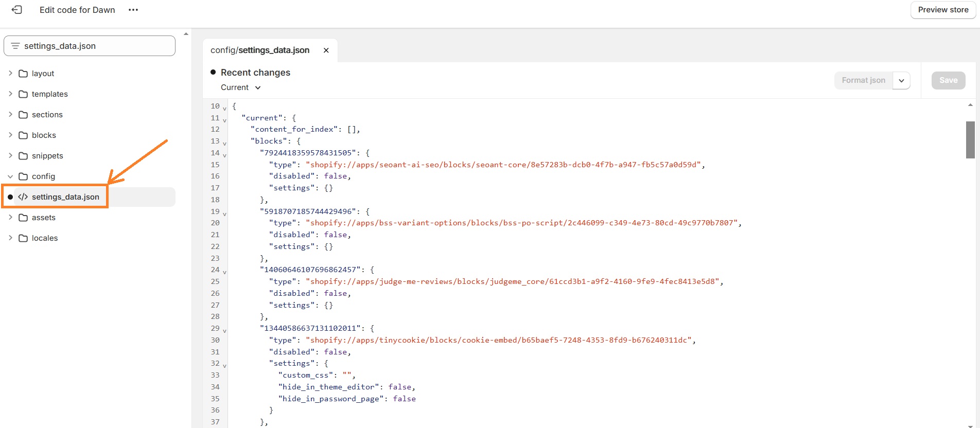Click the sections folder icon

(23, 115)
